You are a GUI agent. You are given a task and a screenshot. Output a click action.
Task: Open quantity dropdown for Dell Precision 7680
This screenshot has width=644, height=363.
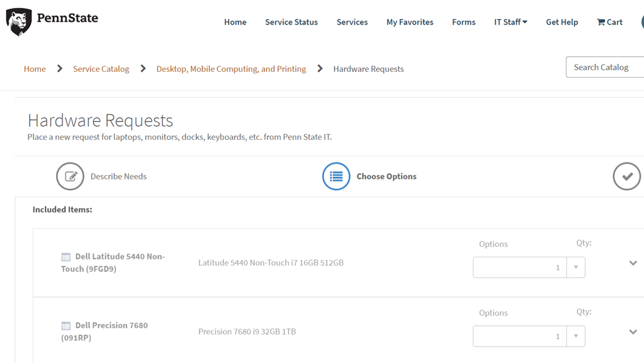pyautogui.click(x=576, y=337)
